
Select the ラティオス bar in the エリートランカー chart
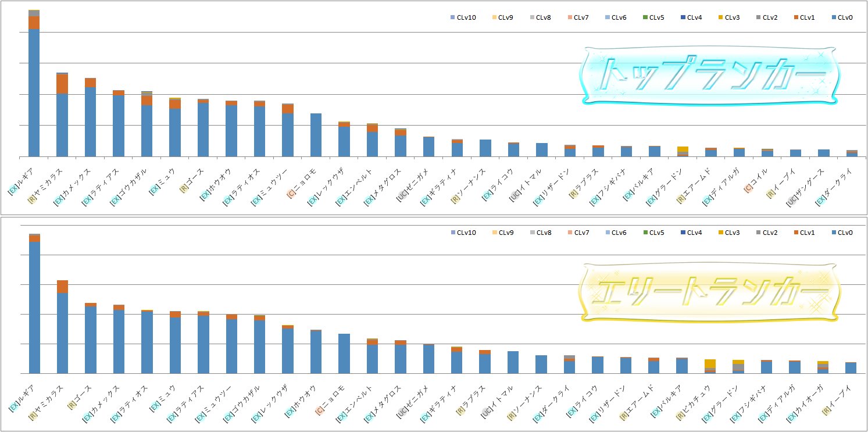coord(147,342)
